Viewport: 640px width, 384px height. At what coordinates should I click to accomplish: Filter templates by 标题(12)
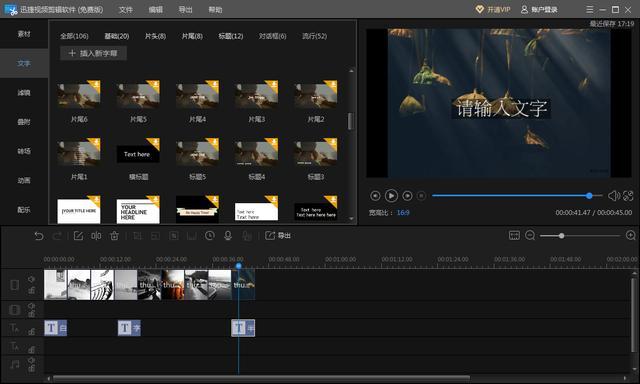(x=231, y=36)
